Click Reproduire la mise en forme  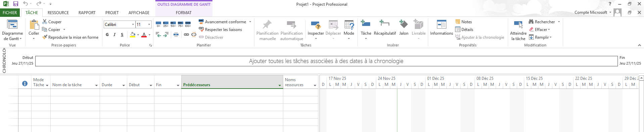(x=70, y=37)
